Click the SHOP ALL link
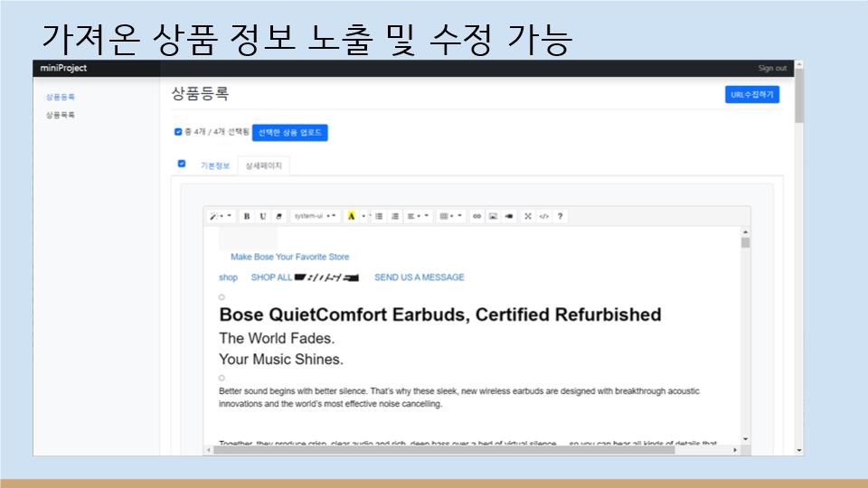Screen dimensions: 868x488 point(271,277)
